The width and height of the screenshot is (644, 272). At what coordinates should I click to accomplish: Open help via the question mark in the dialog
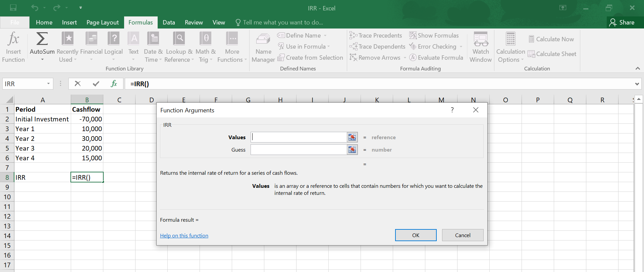(x=452, y=110)
